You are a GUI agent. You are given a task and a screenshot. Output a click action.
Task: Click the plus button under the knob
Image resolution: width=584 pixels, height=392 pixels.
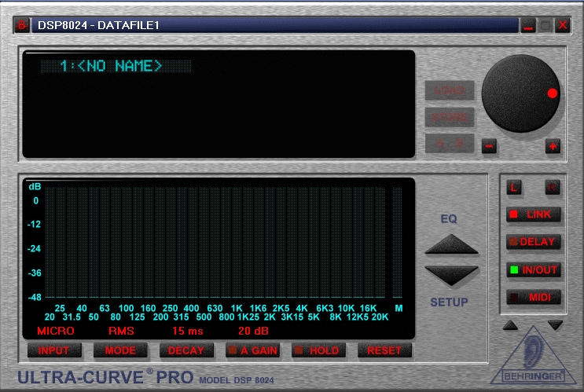point(553,146)
